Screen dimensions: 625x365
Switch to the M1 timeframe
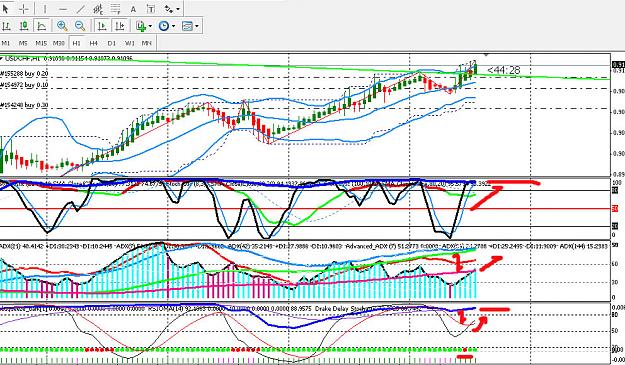[x=6, y=43]
